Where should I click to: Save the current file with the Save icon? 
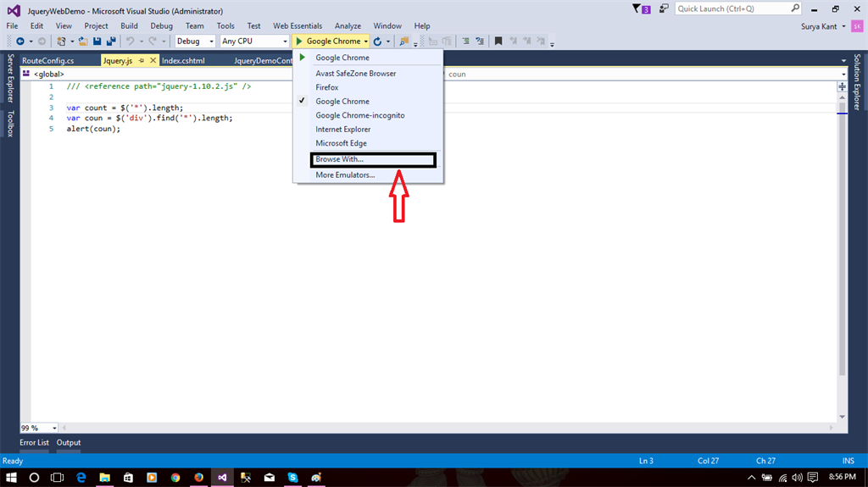(x=97, y=41)
